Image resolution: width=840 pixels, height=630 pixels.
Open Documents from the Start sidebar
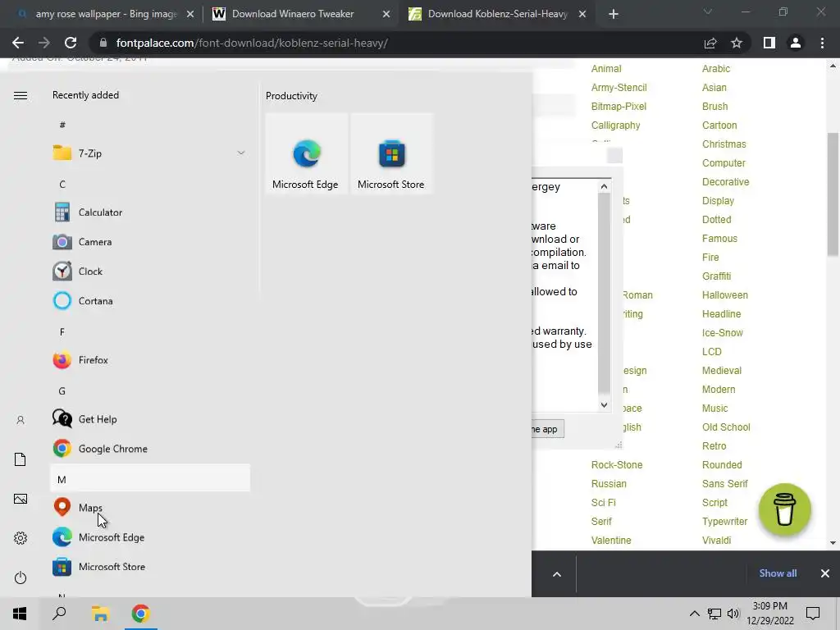(x=21, y=459)
